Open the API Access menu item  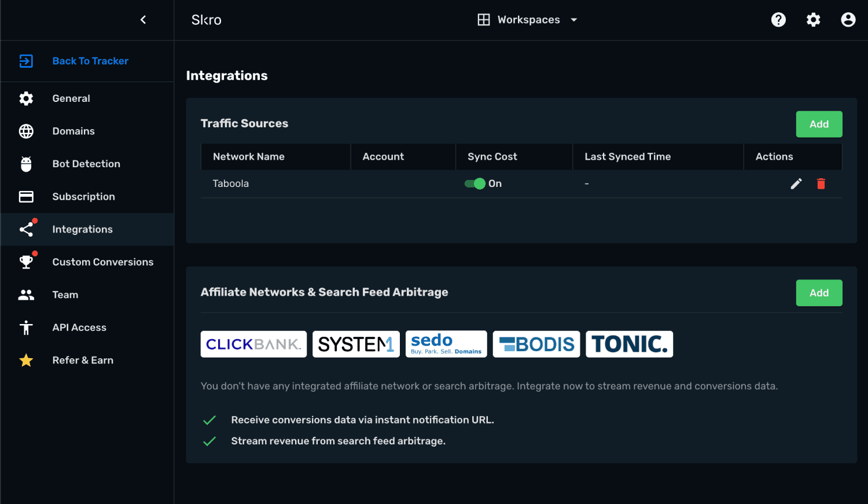tap(87, 328)
